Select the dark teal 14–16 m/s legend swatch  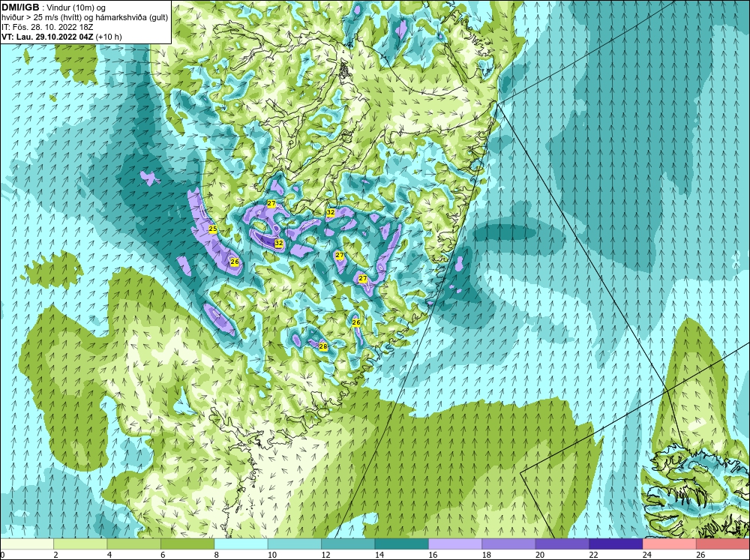point(402,544)
